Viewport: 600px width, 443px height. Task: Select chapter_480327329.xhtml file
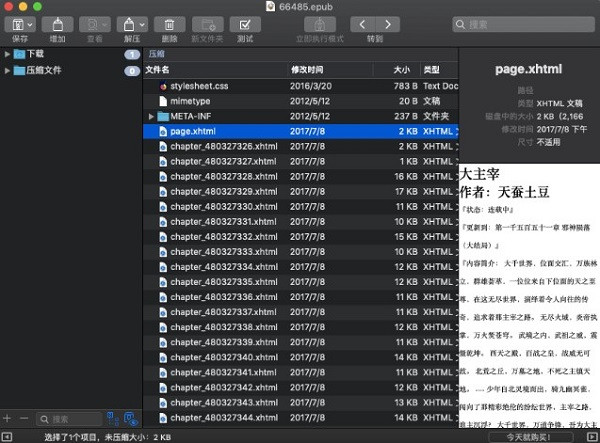pos(301,192)
